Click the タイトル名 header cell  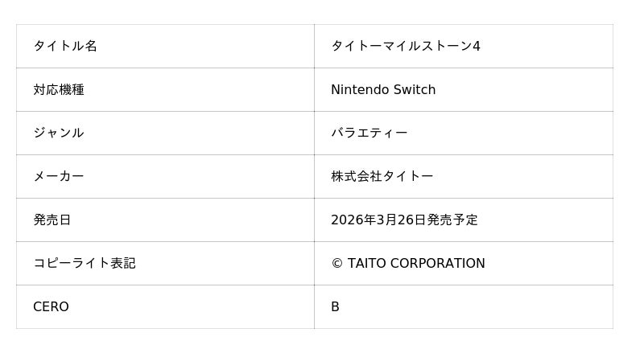[65, 47]
